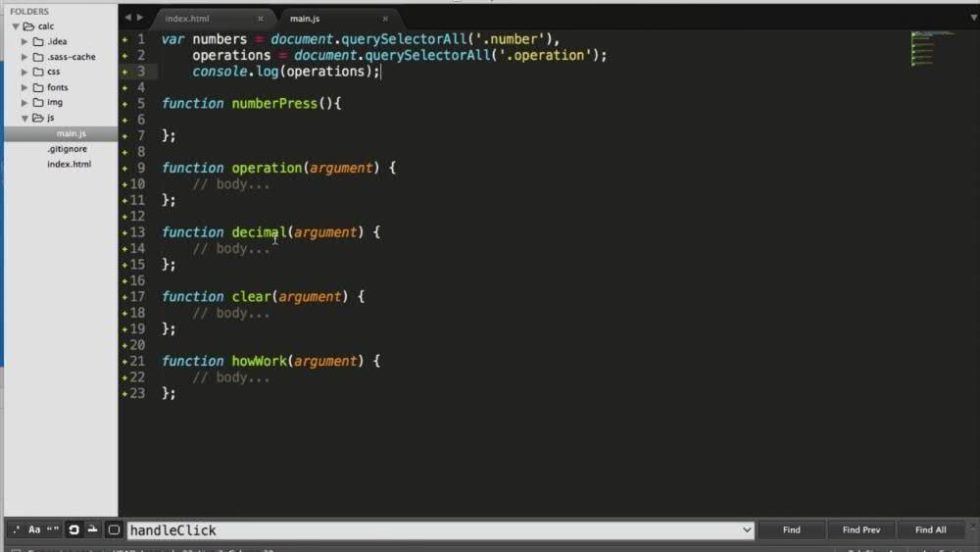
Task: Collapse the js folder arrow
Action: coord(24,119)
